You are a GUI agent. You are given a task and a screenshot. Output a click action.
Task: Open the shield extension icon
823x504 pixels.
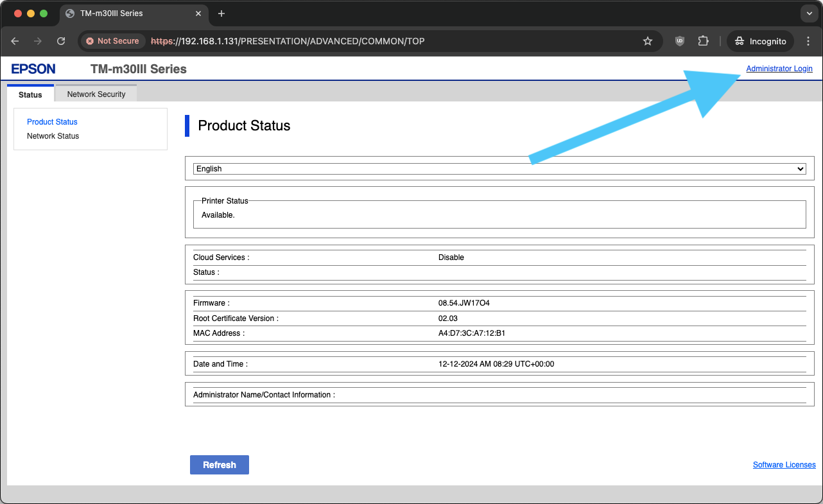coord(680,41)
